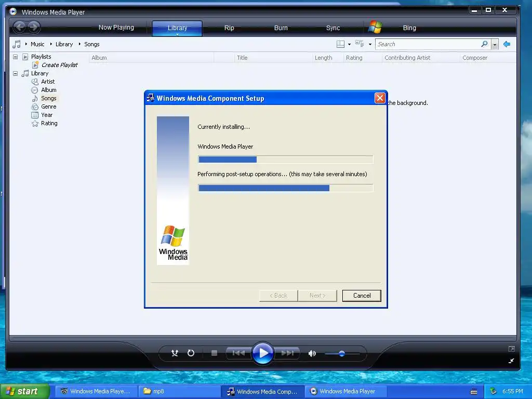This screenshot has height=399, width=532.
Task: Switch to compact mode icon
Action: (x=512, y=361)
